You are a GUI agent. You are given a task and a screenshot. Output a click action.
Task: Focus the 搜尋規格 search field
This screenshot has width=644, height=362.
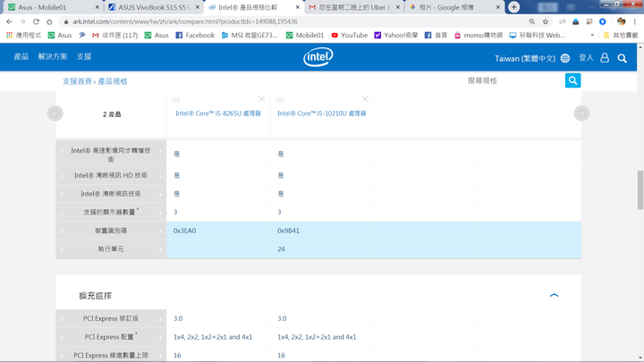(513, 80)
